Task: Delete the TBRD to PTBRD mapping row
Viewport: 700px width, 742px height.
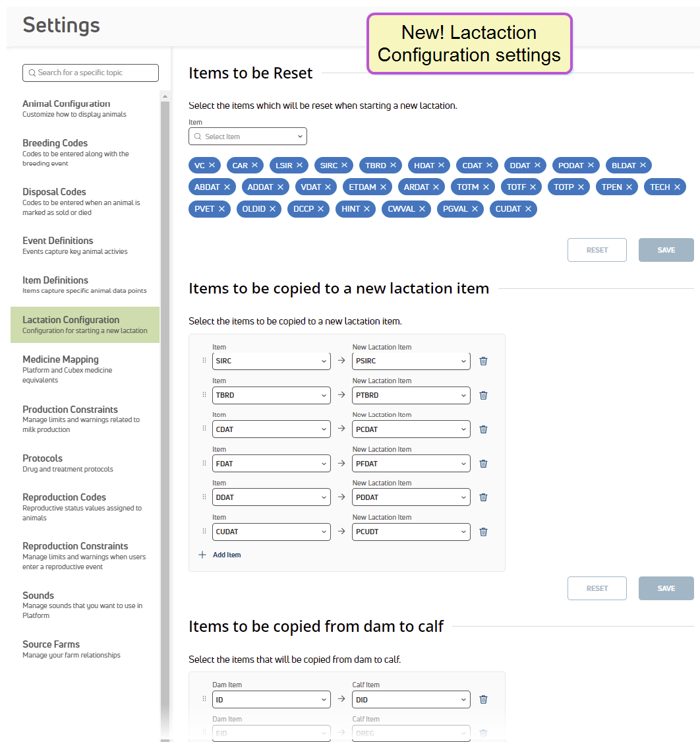Action: click(483, 395)
